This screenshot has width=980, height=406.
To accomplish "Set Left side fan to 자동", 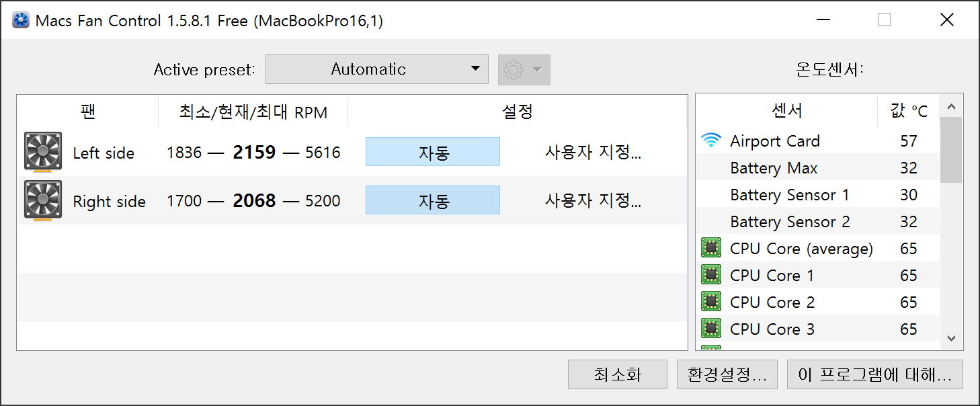I will 433,152.
